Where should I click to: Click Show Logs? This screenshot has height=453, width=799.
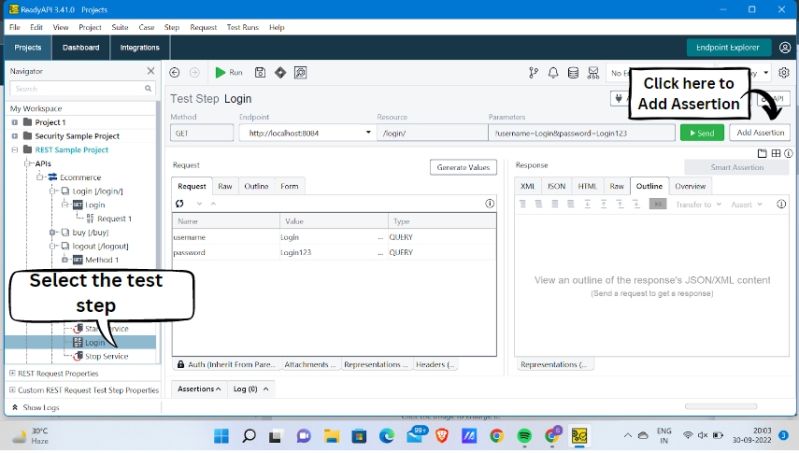(36, 408)
